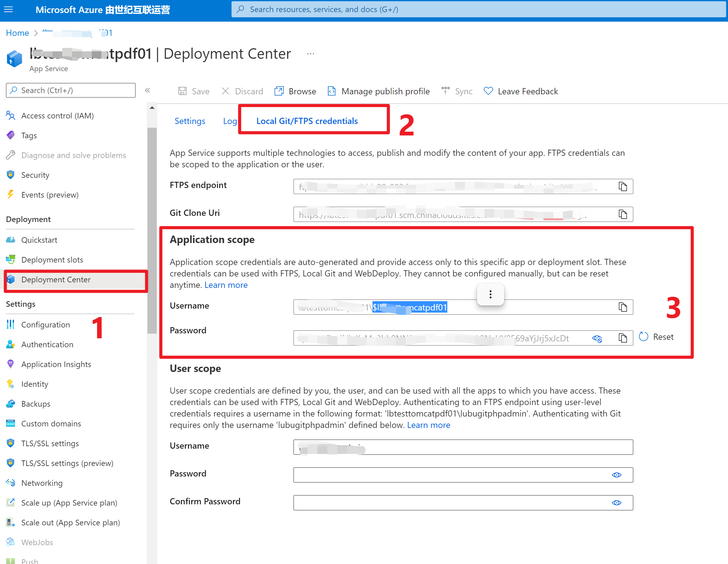Screen dimensions: 728x564
Task: Copy the Git Clone Uri
Action: pyautogui.click(x=622, y=214)
